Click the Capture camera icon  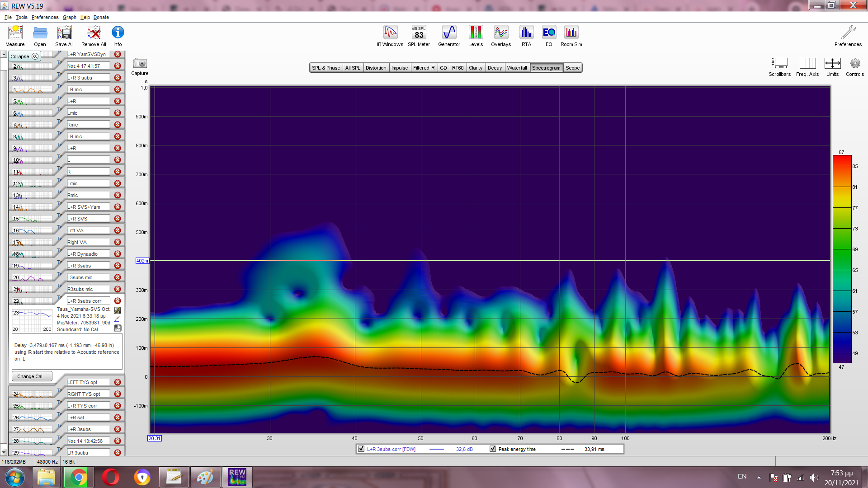click(140, 64)
